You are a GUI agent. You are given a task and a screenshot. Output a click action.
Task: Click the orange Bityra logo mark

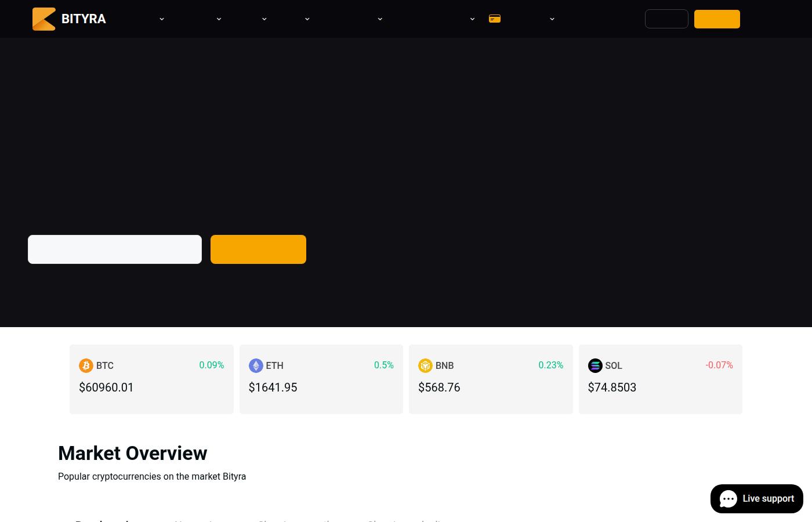pos(44,19)
